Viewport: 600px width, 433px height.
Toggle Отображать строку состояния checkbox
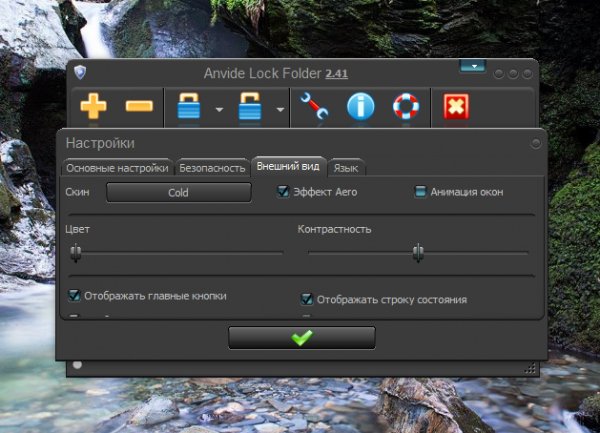307,299
